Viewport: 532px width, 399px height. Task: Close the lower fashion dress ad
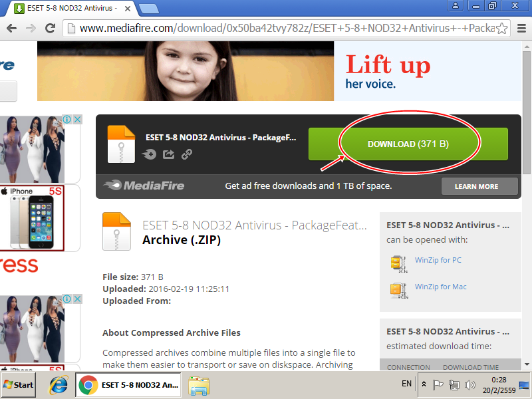pyautogui.click(x=78, y=299)
